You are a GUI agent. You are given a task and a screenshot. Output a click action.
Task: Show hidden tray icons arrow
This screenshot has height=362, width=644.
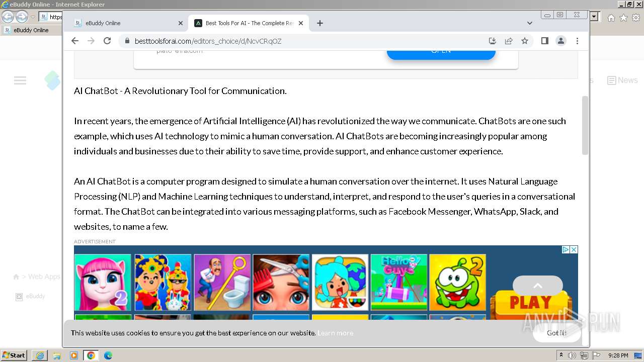(x=561, y=355)
